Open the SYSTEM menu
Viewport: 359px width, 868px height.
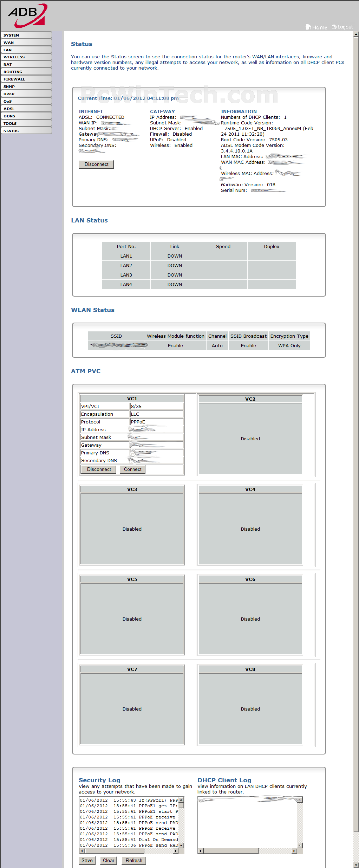pos(26,35)
